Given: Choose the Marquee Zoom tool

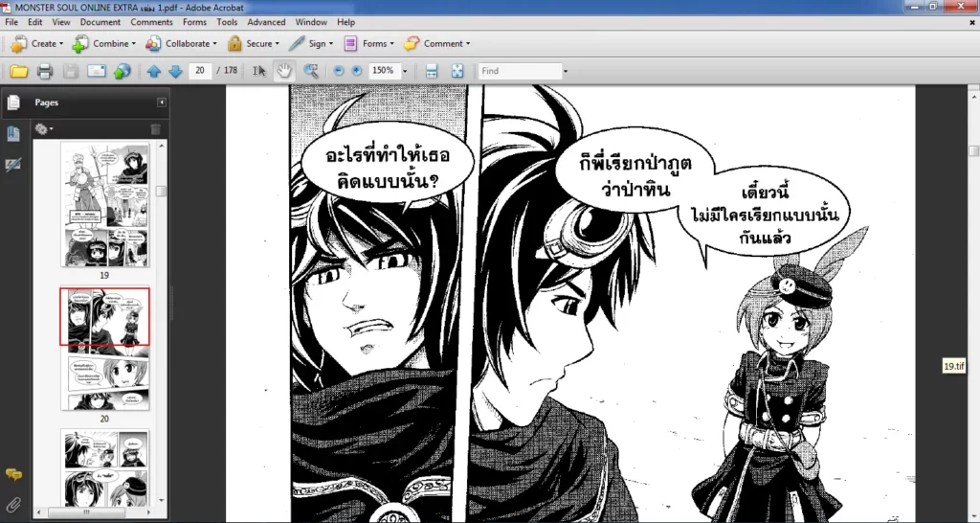Looking at the screenshot, I should (x=311, y=71).
